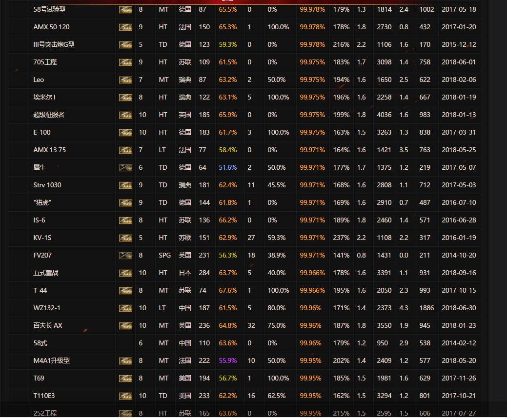Click the "猎虎" tank name
507x420 pixels.
coord(42,202)
